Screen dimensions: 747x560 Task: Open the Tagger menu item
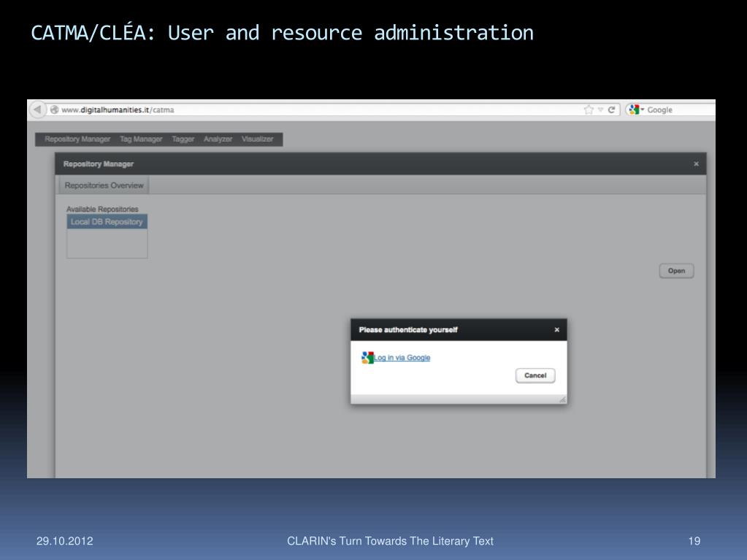click(183, 139)
